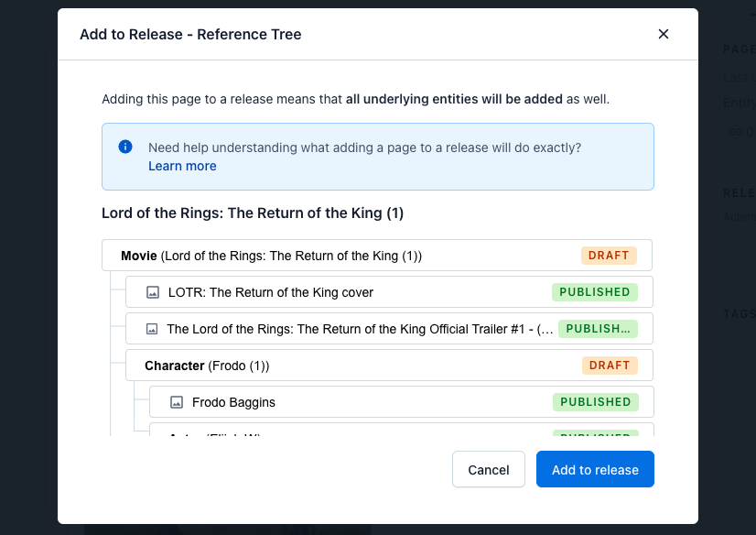756x535 pixels.
Task: Open the Learn more link
Action: [x=182, y=166]
